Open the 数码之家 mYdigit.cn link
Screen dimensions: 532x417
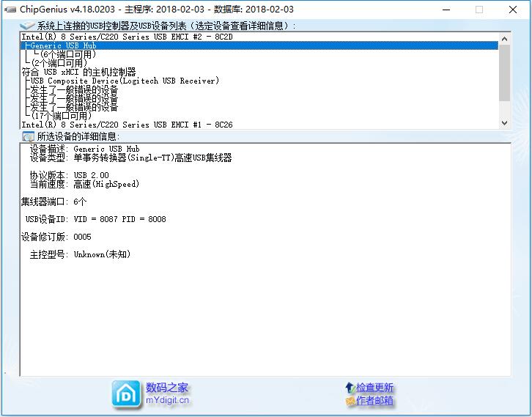167,394
